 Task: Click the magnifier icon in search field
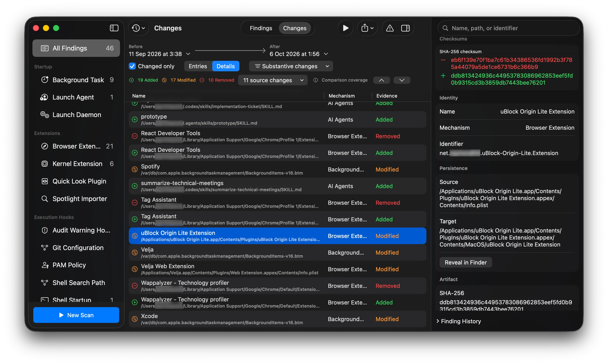pyautogui.click(x=445, y=28)
